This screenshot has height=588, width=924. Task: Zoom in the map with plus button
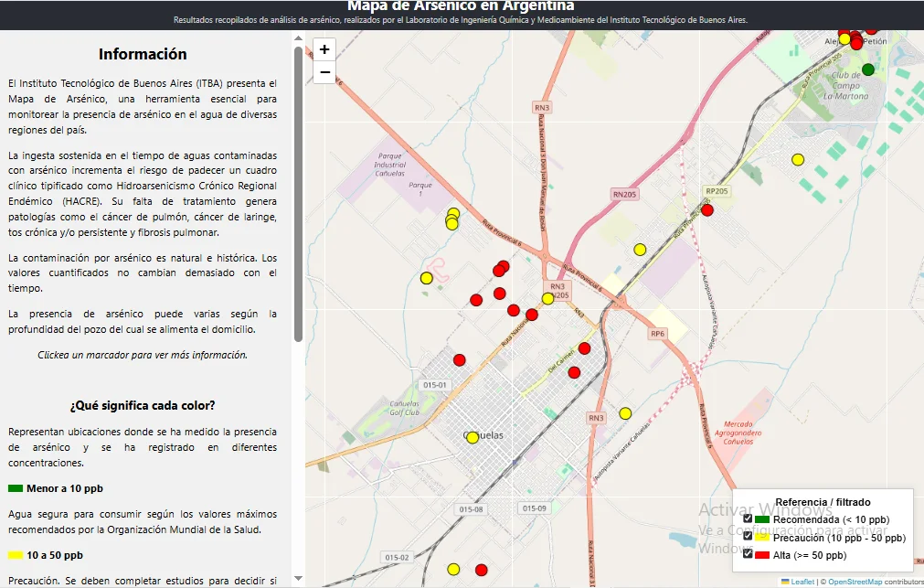(324, 49)
